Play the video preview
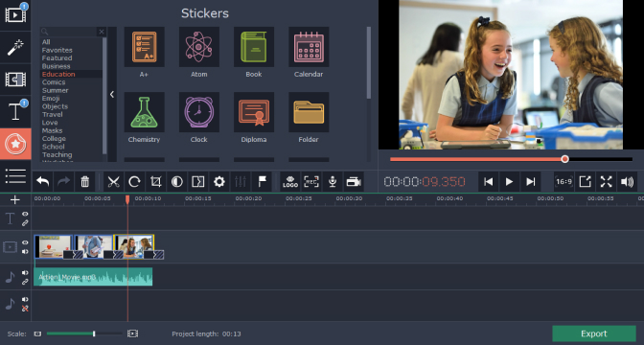The image size is (644, 345). pyautogui.click(x=509, y=181)
